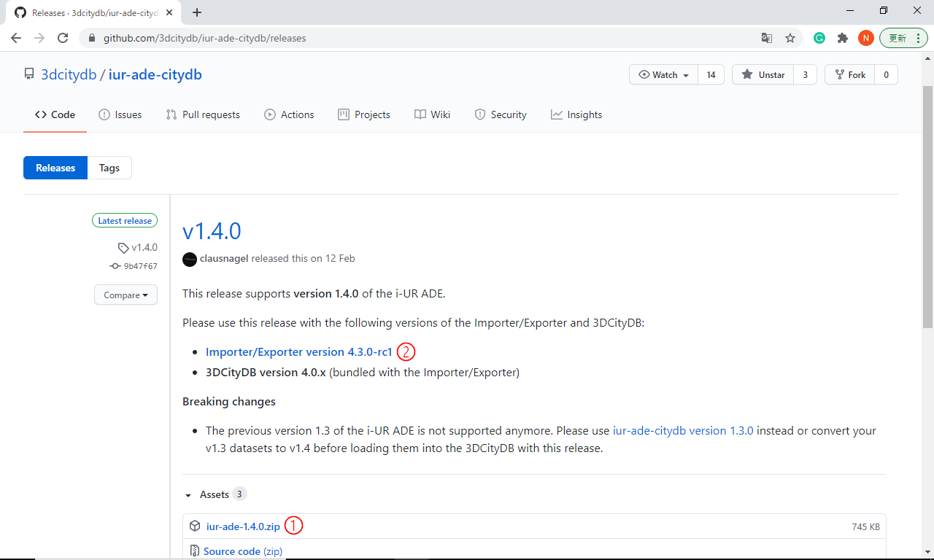Expand the Compare dropdown
934x560 pixels.
tap(126, 295)
